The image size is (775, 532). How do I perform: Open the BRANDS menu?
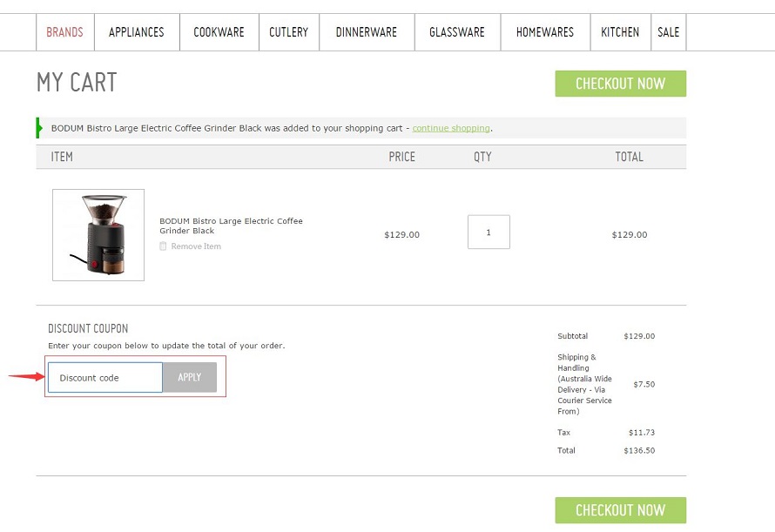[64, 32]
